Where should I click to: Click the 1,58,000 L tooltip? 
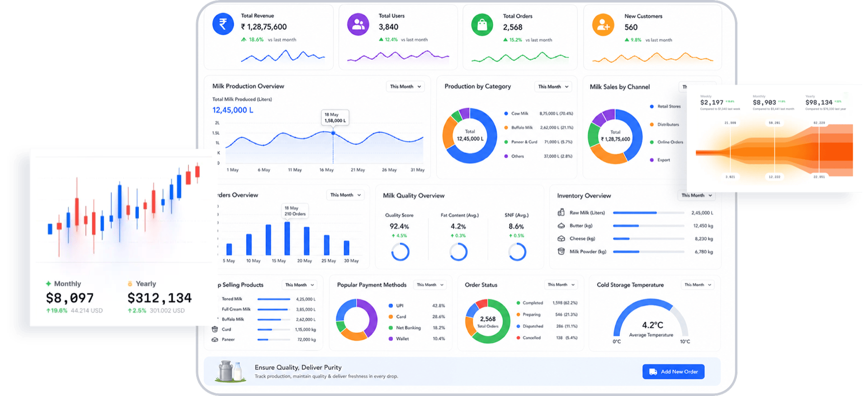(x=335, y=118)
